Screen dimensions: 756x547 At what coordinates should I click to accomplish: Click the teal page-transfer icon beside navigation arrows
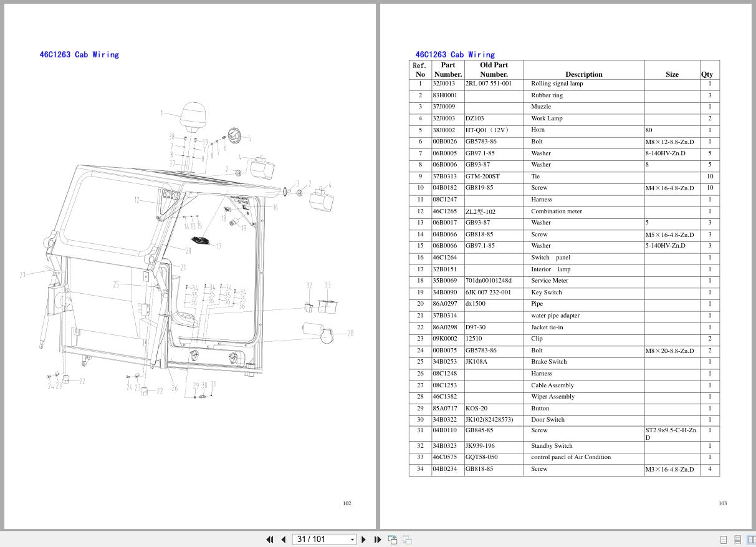tap(392, 539)
